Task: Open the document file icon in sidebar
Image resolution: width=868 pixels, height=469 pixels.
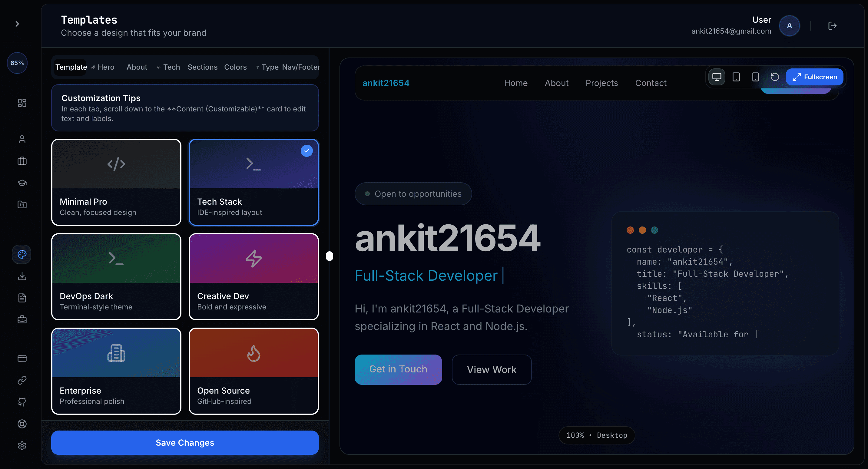Action: [x=22, y=298]
